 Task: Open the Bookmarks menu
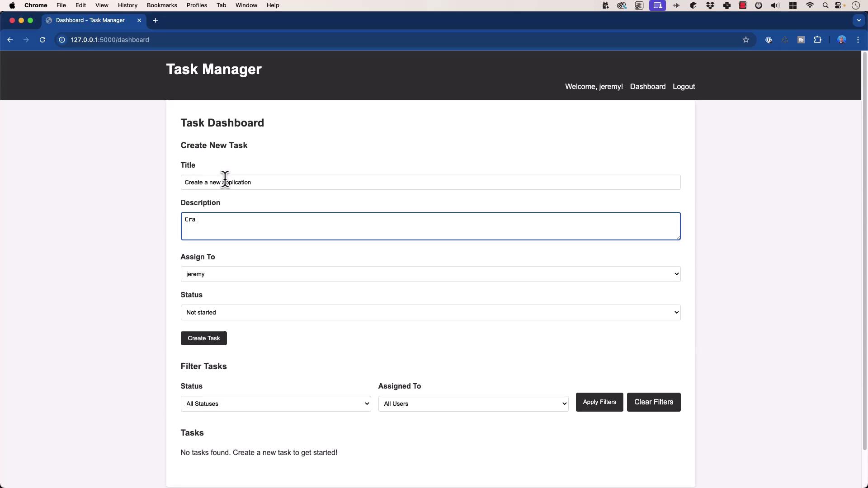pyautogui.click(x=161, y=5)
